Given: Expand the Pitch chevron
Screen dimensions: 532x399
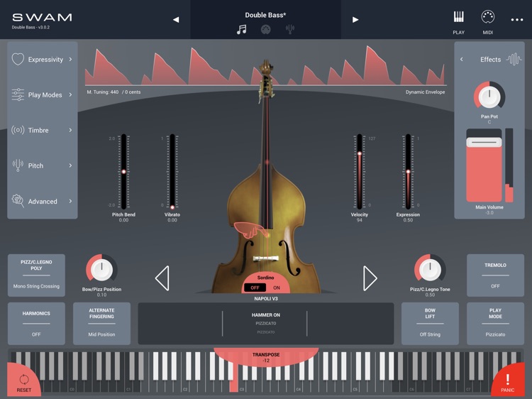Looking at the screenshot, I should [x=70, y=165].
